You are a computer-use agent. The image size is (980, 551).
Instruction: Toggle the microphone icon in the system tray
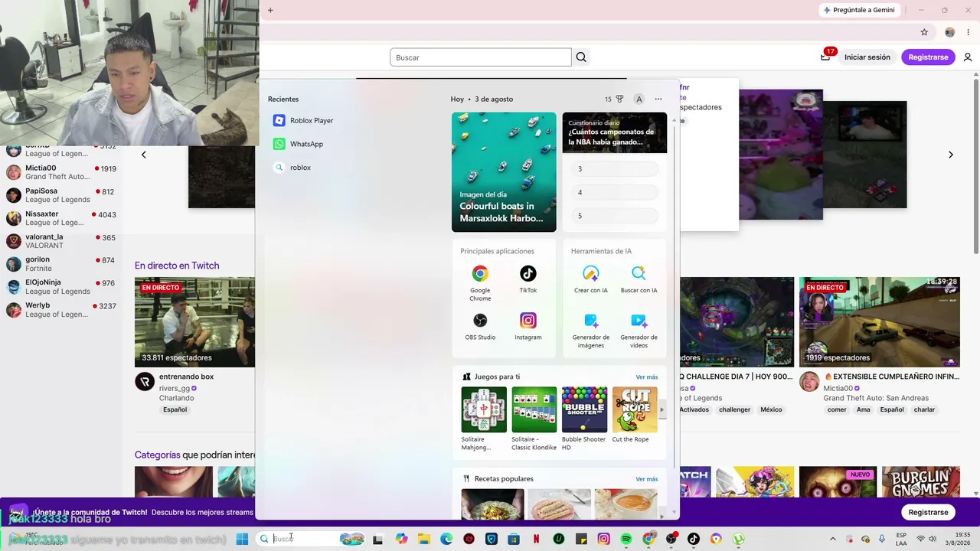point(882,539)
